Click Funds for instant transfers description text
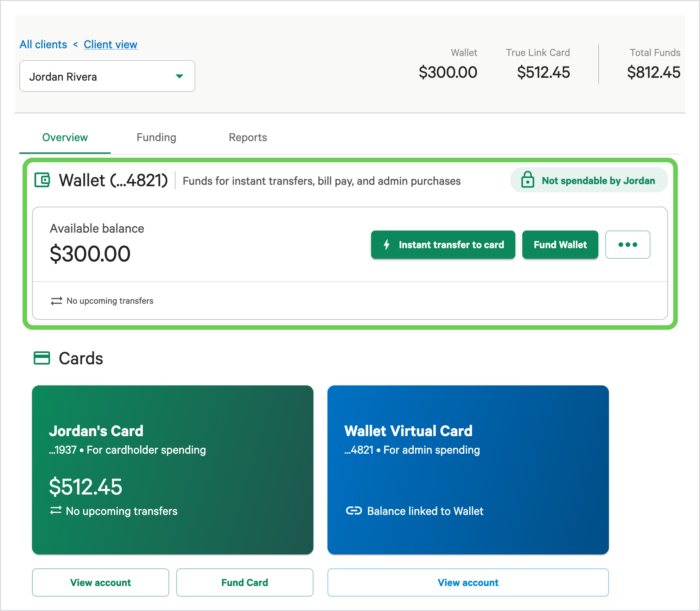The width and height of the screenshot is (700, 611). click(x=322, y=181)
